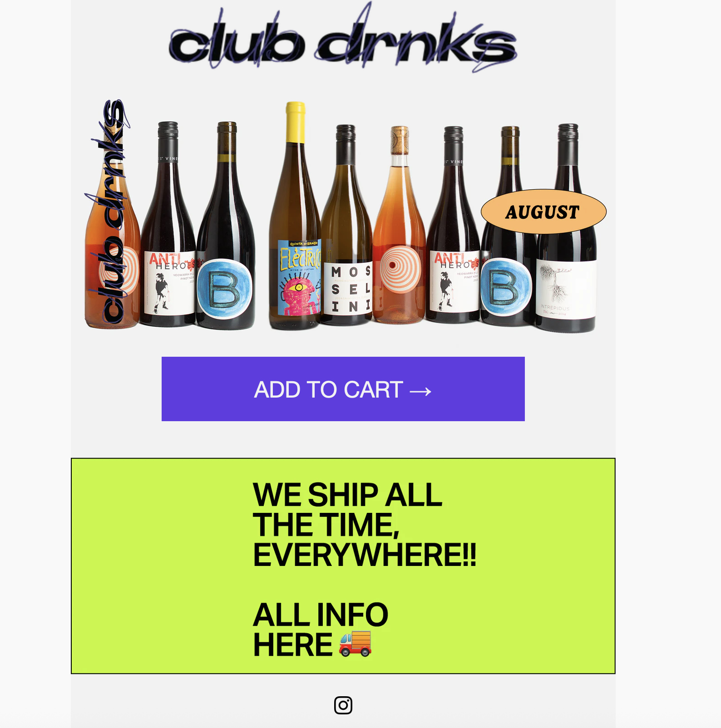Click the lime green shipping banner
721x728 pixels.
coord(343,566)
